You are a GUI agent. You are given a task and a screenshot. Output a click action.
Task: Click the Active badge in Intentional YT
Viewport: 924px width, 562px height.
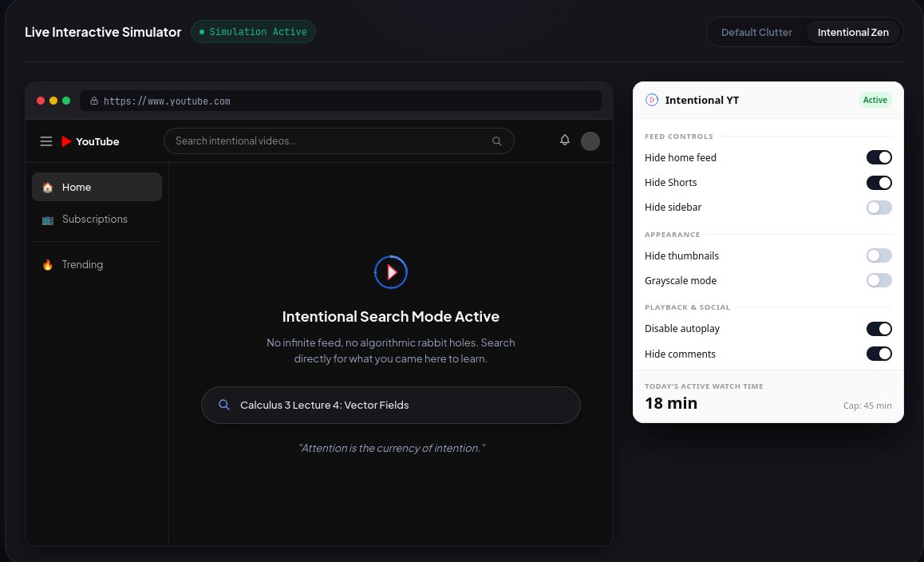coord(875,100)
